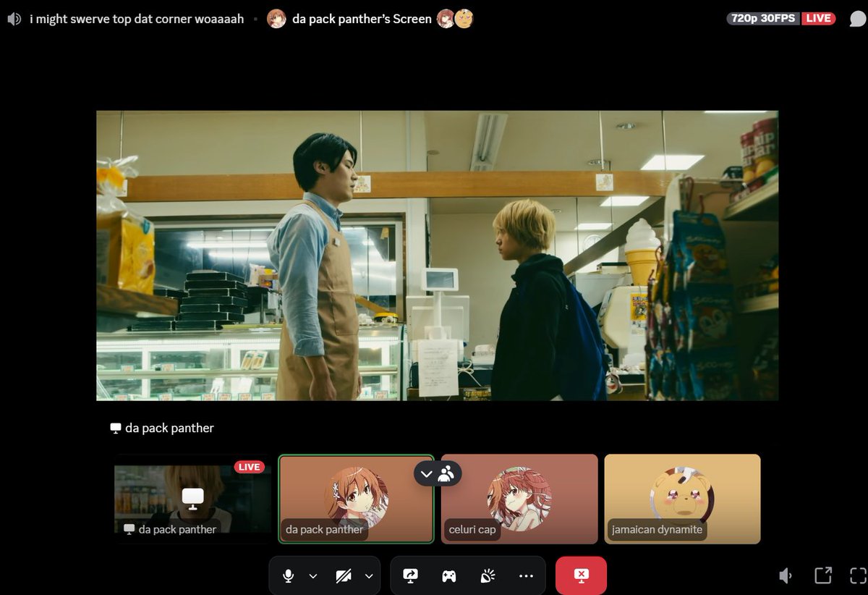Viewport: 868px width, 595px height.
Task: Select jamaican dynamite participant tile
Action: tap(682, 499)
